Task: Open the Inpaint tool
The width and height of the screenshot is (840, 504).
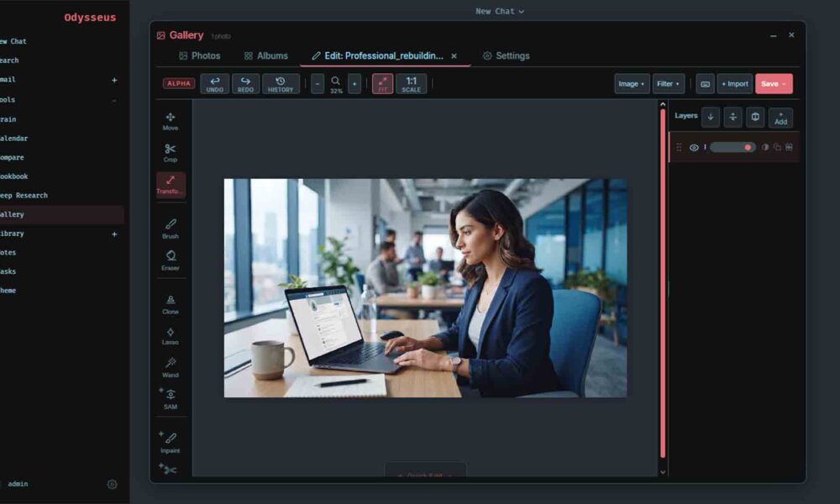Action: [x=171, y=443]
